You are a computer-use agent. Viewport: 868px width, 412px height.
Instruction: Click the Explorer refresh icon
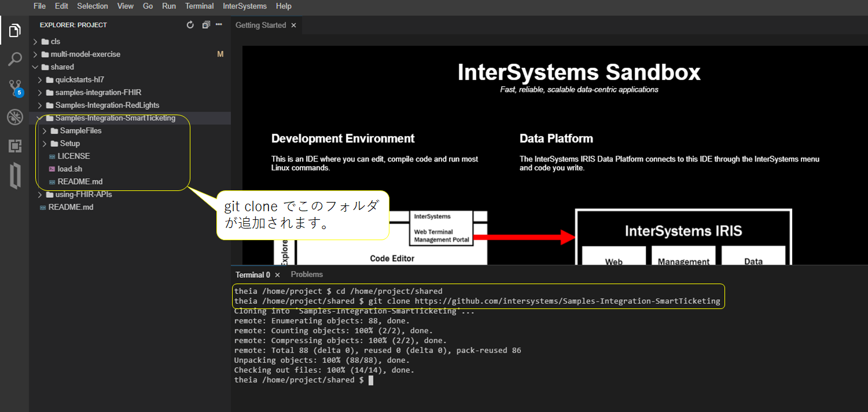click(190, 25)
